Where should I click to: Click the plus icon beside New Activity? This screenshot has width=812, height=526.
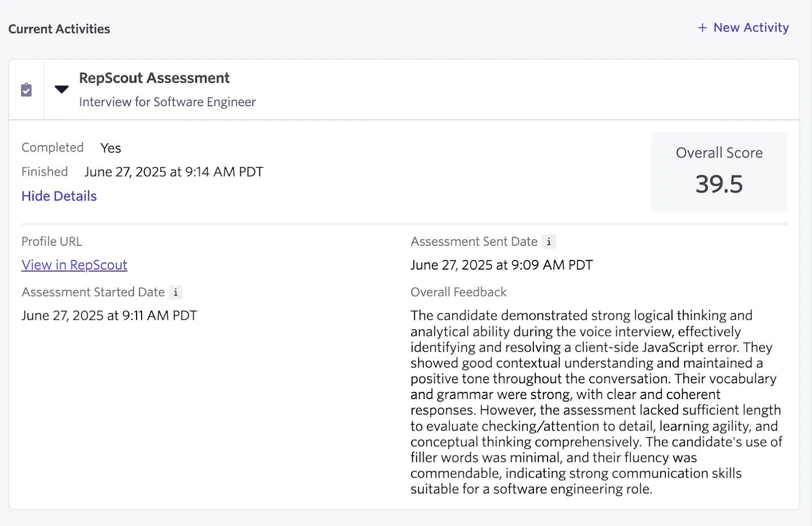pos(702,28)
